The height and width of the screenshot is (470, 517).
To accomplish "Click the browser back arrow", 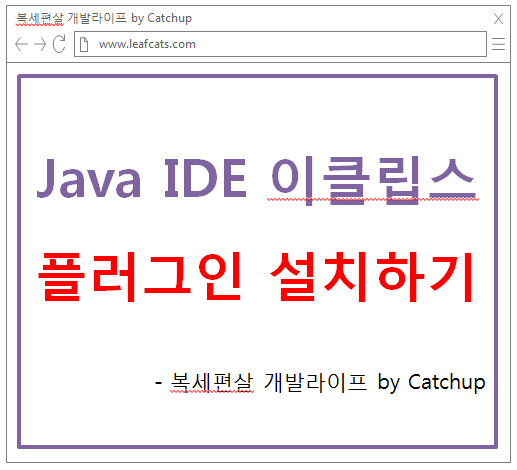I will click(21, 44).
